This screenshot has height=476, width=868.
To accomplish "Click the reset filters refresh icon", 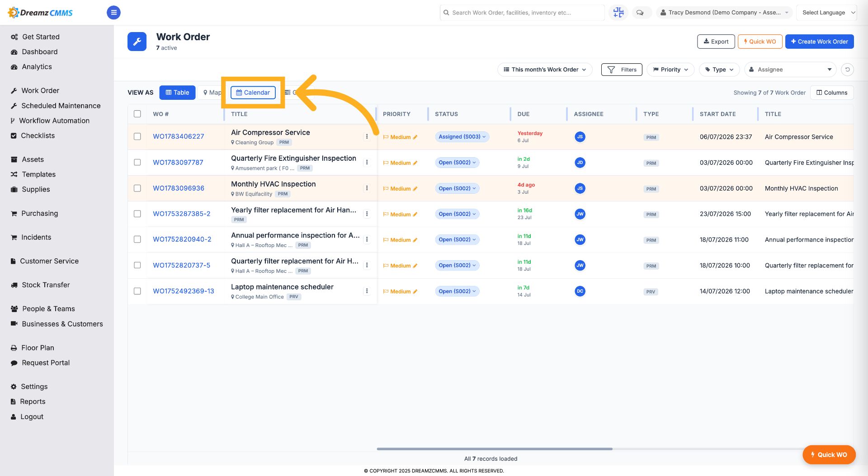I will coord(847,70).
